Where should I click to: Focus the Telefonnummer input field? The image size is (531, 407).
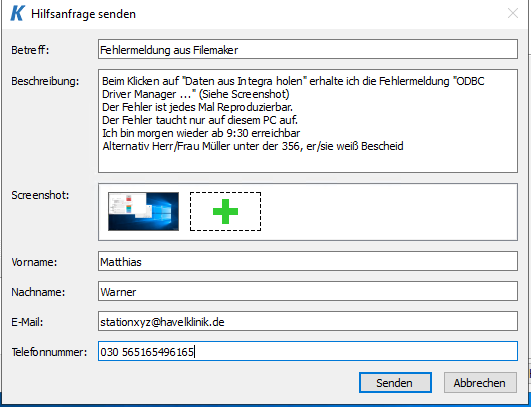308,351
